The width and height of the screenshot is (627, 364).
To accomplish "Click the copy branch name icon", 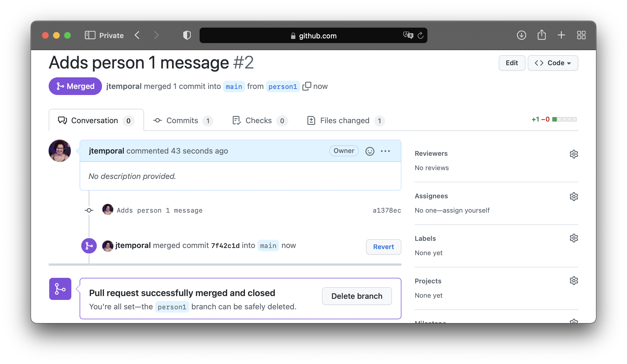I will pyautogui.click(x=307, y=86).
